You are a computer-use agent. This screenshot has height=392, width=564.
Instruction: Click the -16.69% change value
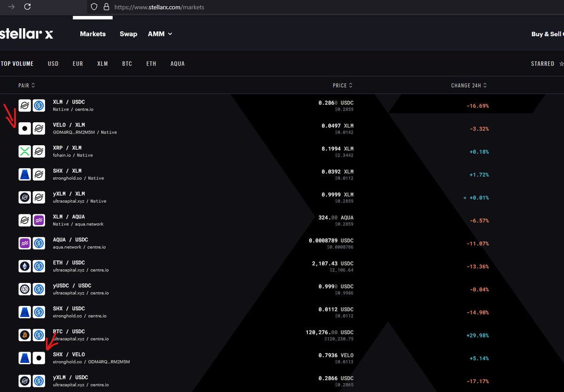pos(478,106)
